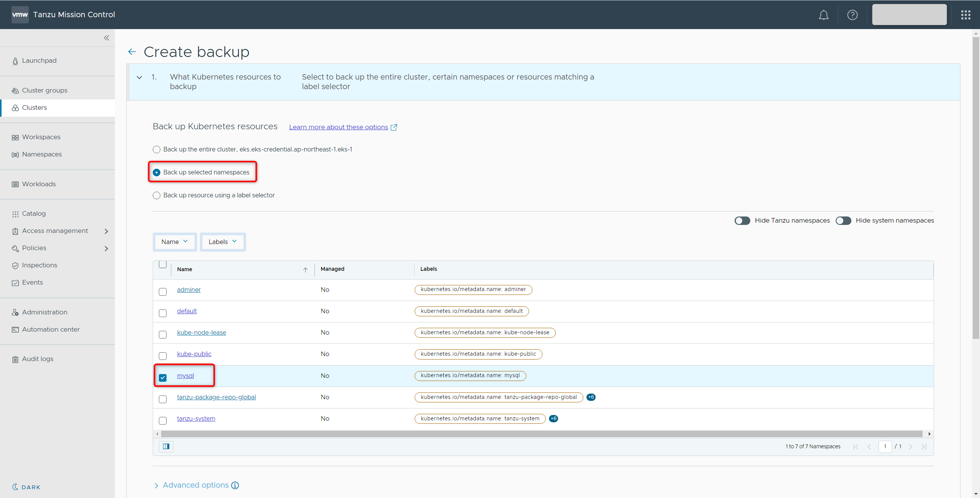Click the Advanced options info icon
Viewport: 980px width, 498px height.
(235, 485)
